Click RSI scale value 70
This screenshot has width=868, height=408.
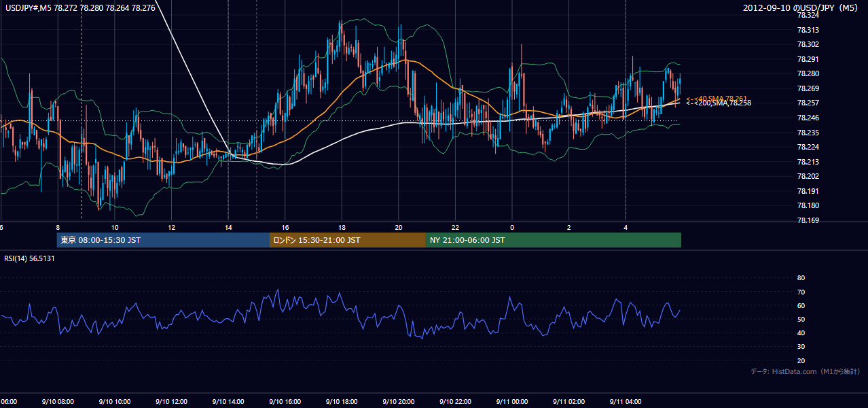[x=801, y=292]
